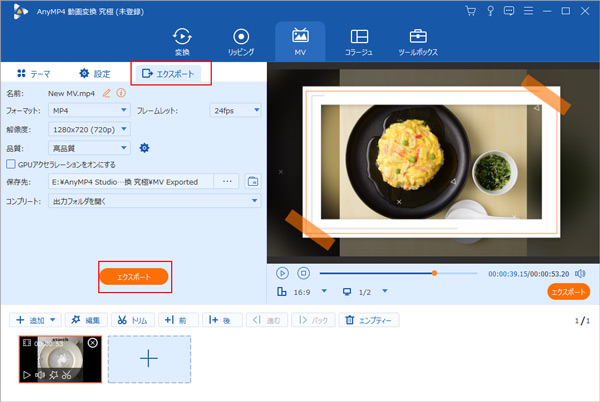Open the コンプリート completion action dropdown

[x=155, y=201]
